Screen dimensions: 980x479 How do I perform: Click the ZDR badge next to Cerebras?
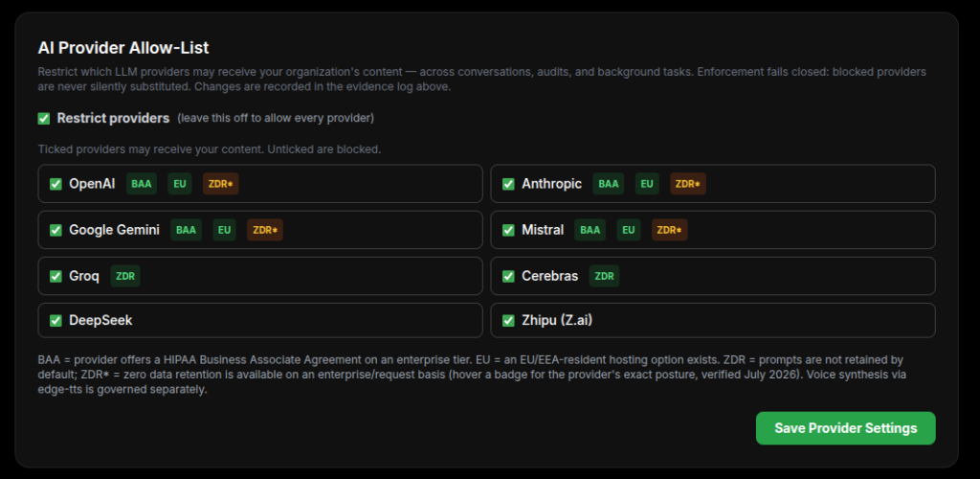605,276
